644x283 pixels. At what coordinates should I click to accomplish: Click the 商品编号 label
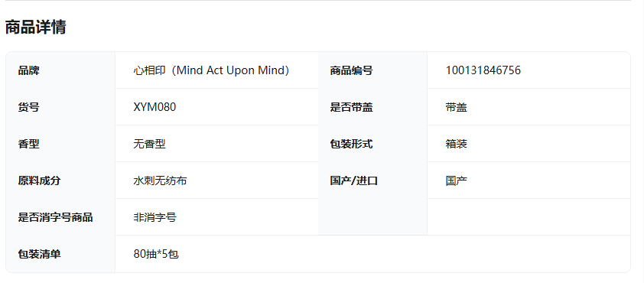[x=351, y=70]
